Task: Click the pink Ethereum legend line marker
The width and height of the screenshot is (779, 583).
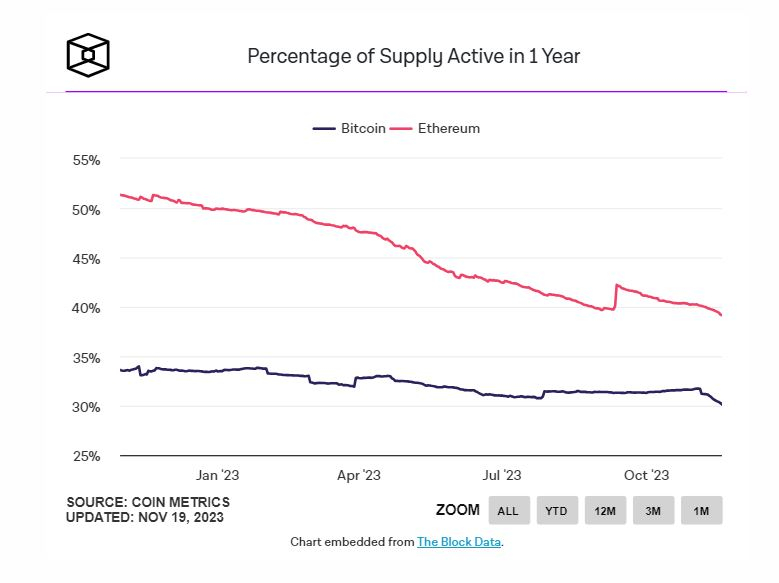Action: point(401,129)
